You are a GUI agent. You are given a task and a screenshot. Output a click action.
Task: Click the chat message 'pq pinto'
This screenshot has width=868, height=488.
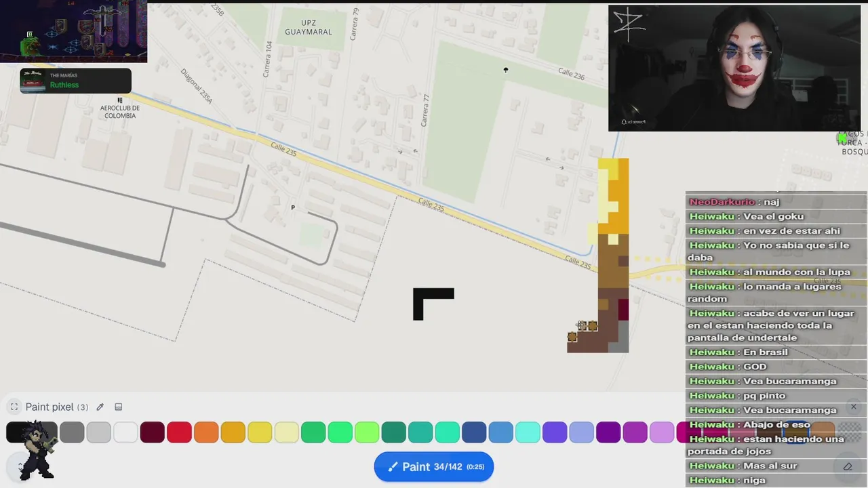[x=764, y=395]
